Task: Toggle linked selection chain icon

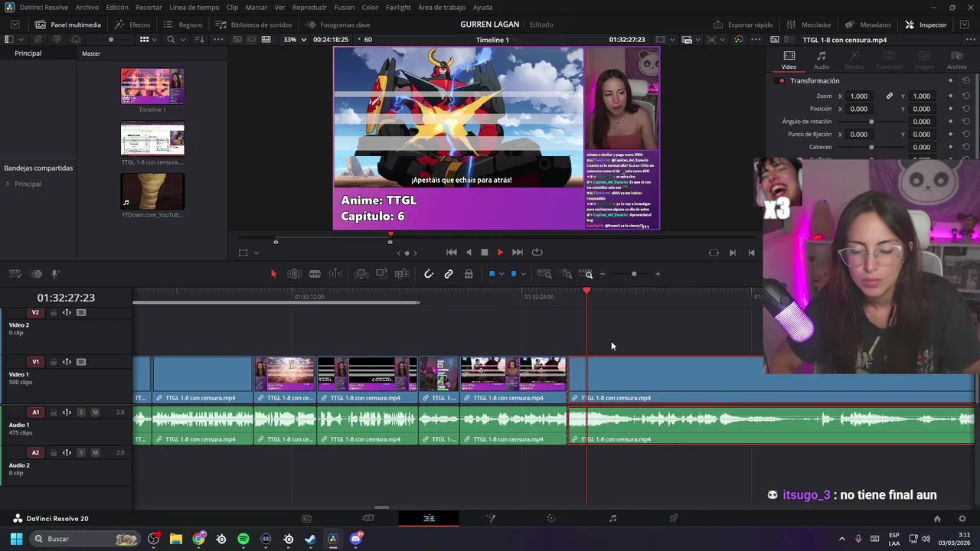Action: coord(449,274)
